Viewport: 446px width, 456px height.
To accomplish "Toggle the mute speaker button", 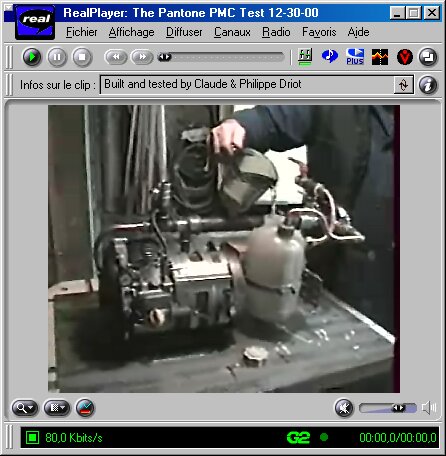I will point(344,408).
